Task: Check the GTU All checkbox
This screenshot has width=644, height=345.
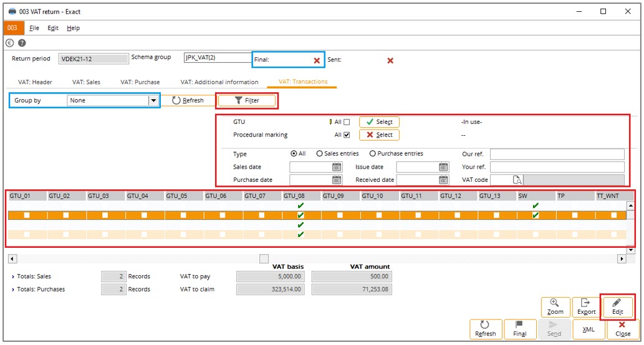Action: (347, 122)
